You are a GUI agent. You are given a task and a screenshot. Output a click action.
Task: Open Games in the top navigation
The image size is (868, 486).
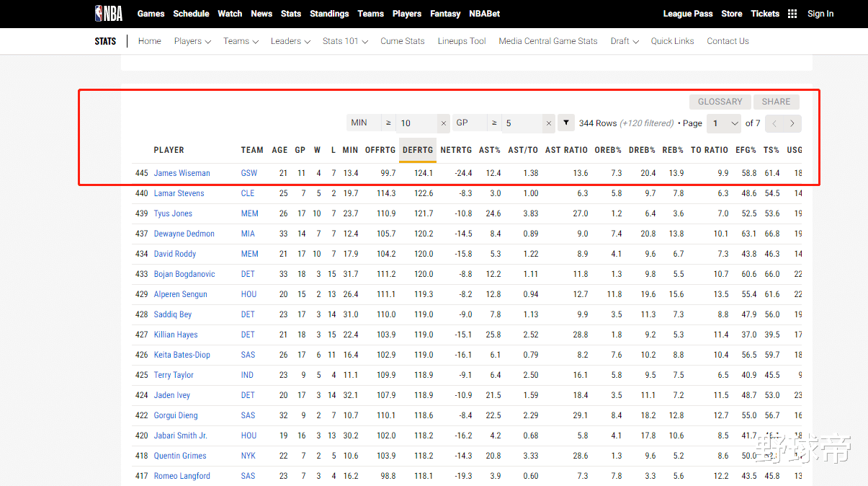coord(151,14)
